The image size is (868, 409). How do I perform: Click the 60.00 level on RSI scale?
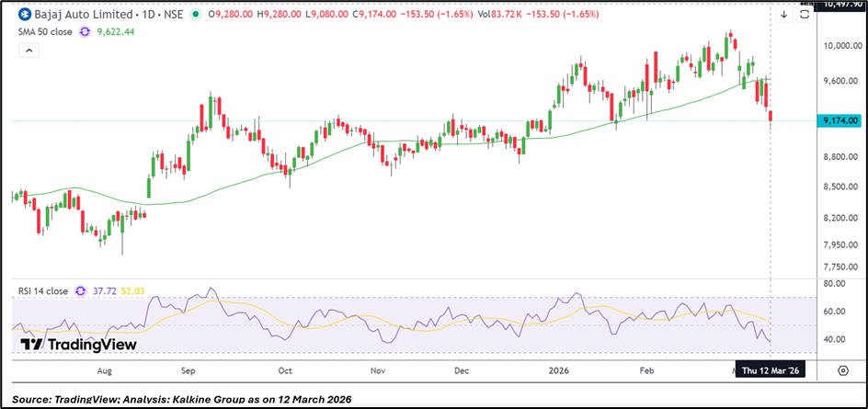coord(835,312)
